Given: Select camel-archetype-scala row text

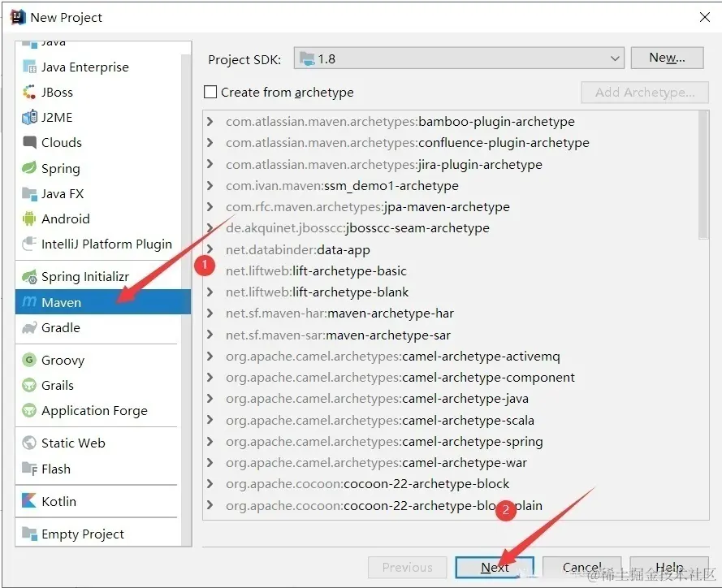Looking at the screenshot, I should [380, 421].
